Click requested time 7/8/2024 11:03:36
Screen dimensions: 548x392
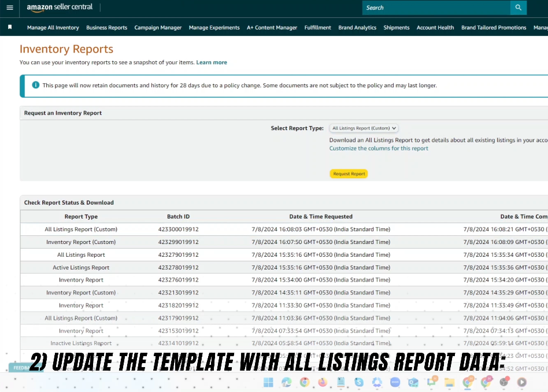321,318
